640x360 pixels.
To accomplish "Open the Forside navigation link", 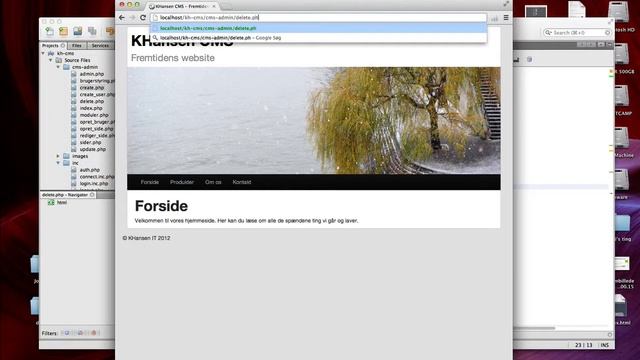I will point(150,182).
